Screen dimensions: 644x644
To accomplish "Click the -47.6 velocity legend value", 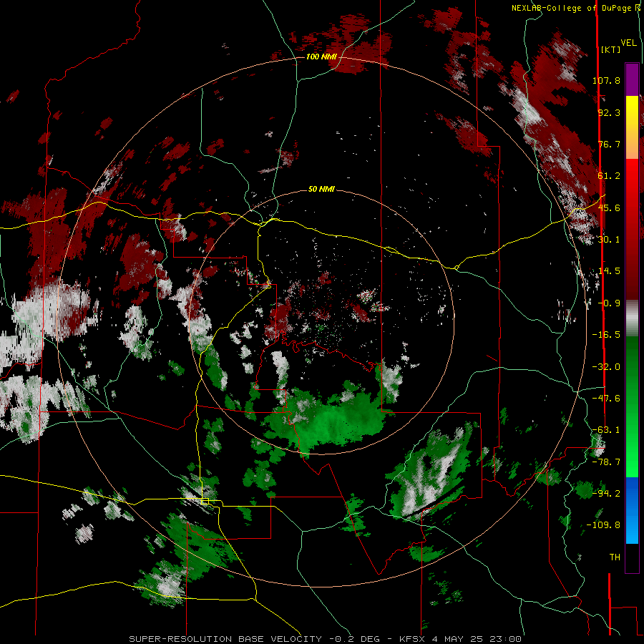I will [606, 399].
